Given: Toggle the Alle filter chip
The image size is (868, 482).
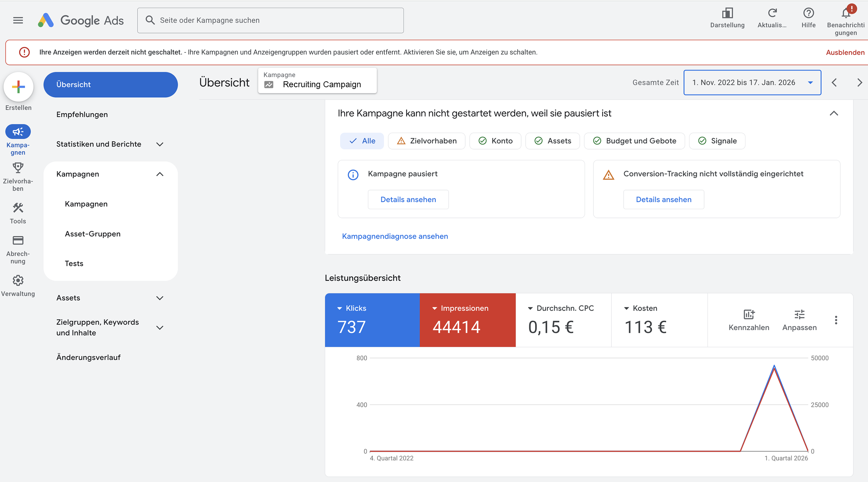Looking at the screenshot, I should pos(362,141).
